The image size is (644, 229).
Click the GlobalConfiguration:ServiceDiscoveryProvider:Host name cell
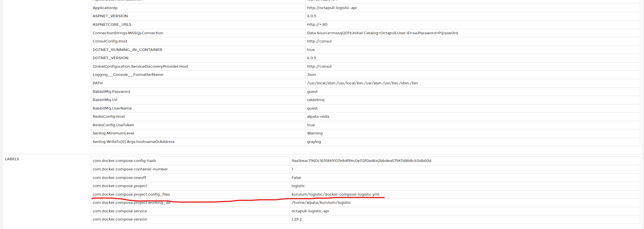140,67
